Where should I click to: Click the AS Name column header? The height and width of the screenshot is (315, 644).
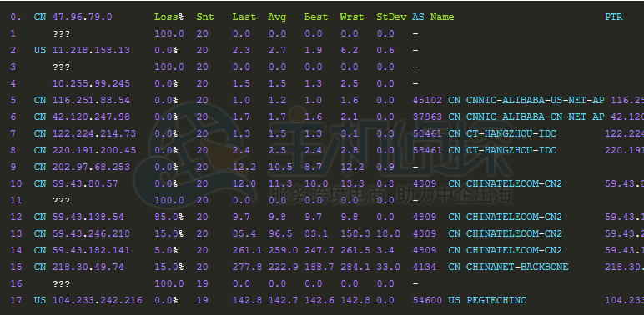click(433, 17)
